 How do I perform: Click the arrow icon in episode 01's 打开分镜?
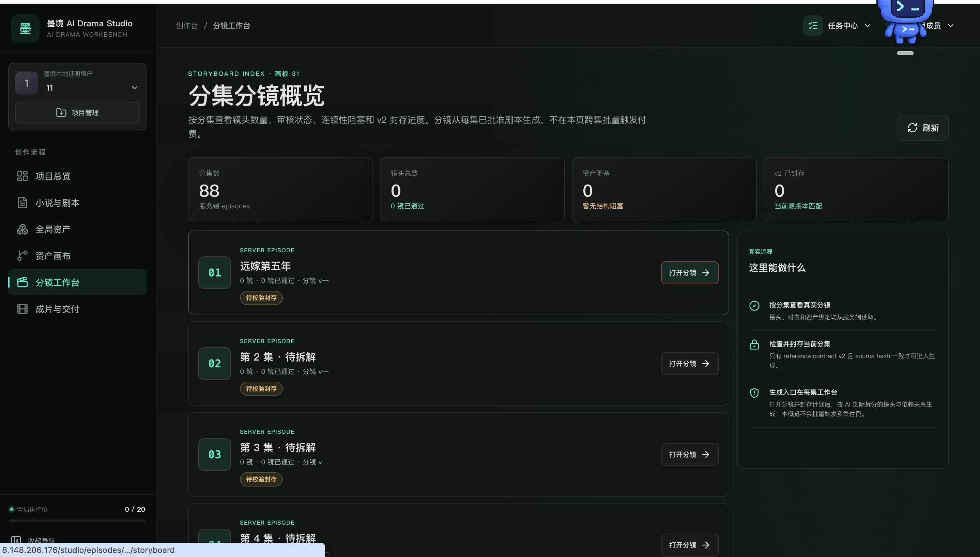pyautogui.click(x=705, y=273)
